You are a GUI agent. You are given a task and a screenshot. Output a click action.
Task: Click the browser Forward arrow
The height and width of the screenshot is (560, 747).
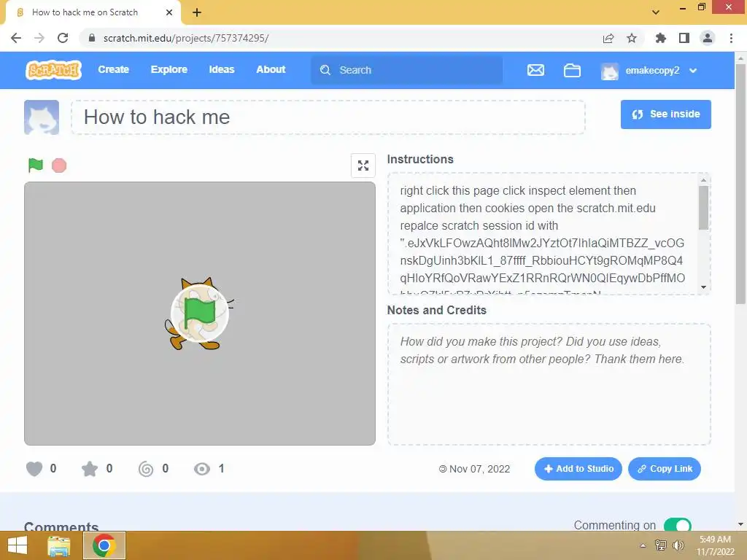[x=39, y=38]
